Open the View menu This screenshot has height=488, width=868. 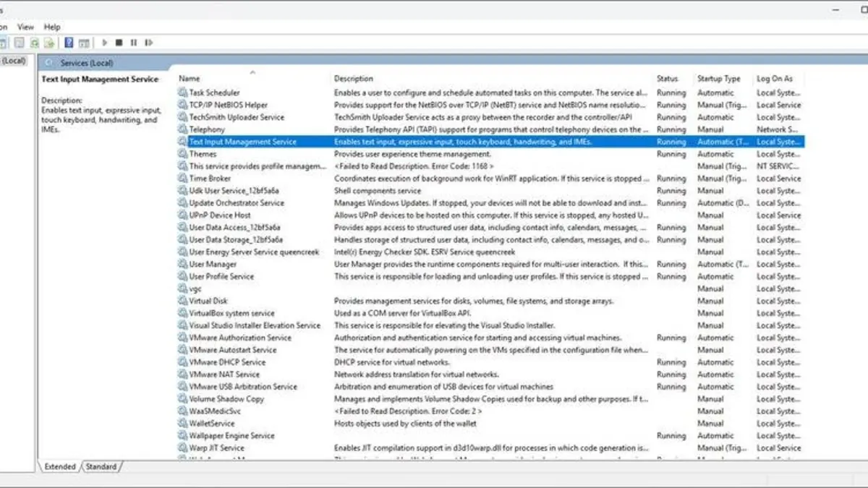pyautogui.click(x=26, y=27)
